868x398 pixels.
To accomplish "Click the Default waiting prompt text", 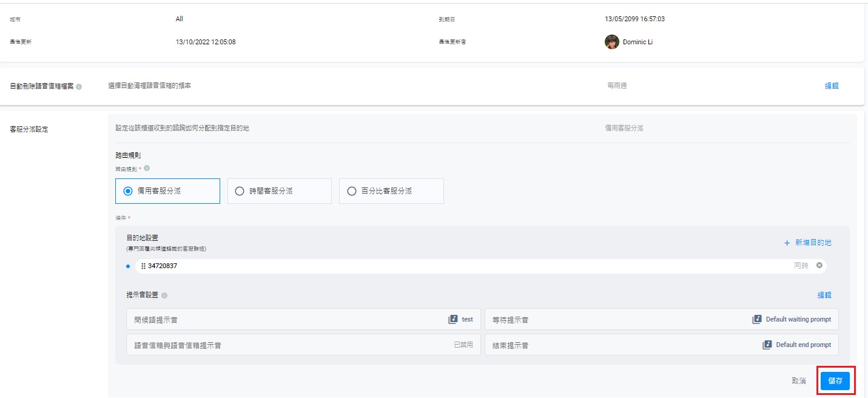I will pos(798,319).
